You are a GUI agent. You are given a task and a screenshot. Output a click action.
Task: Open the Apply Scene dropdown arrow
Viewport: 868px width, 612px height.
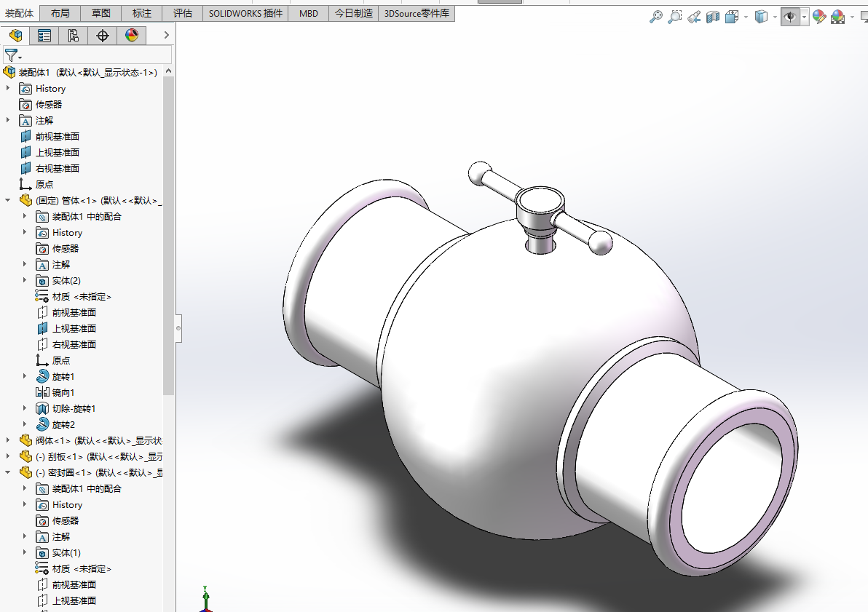[851, 17]
